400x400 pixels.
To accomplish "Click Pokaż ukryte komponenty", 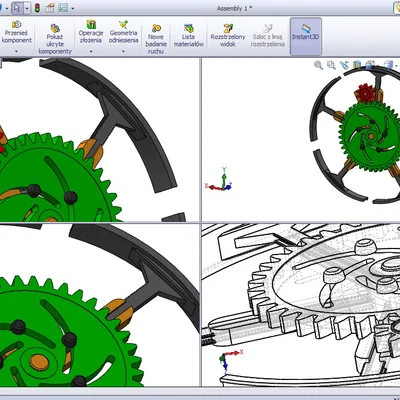I will coord(55,39).
